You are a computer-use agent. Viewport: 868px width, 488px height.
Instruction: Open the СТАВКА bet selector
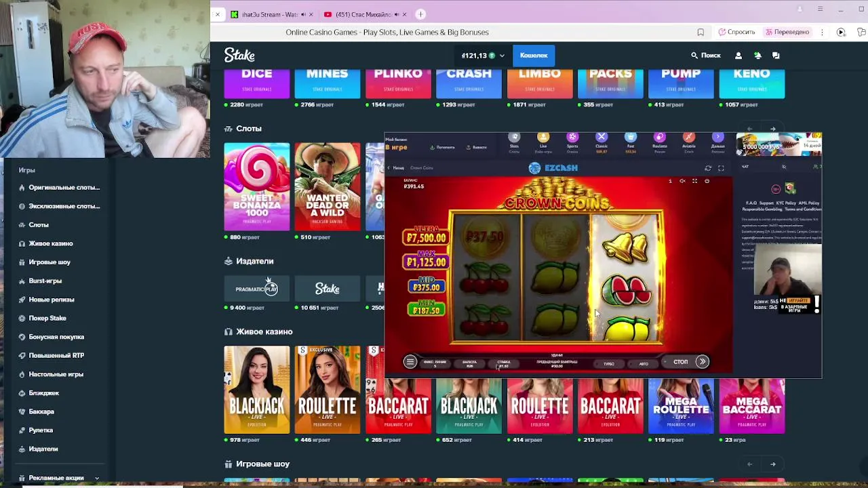click(503, 364)
